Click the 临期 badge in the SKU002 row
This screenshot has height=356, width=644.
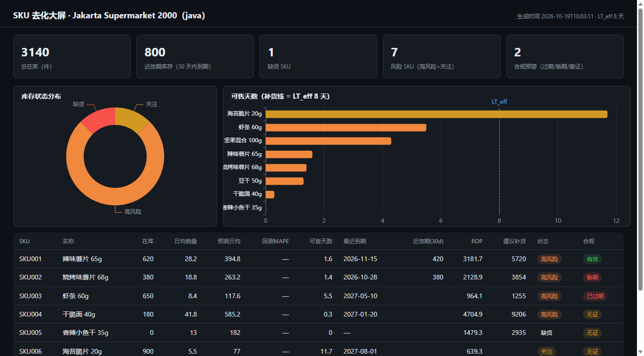tap(592, 277)
